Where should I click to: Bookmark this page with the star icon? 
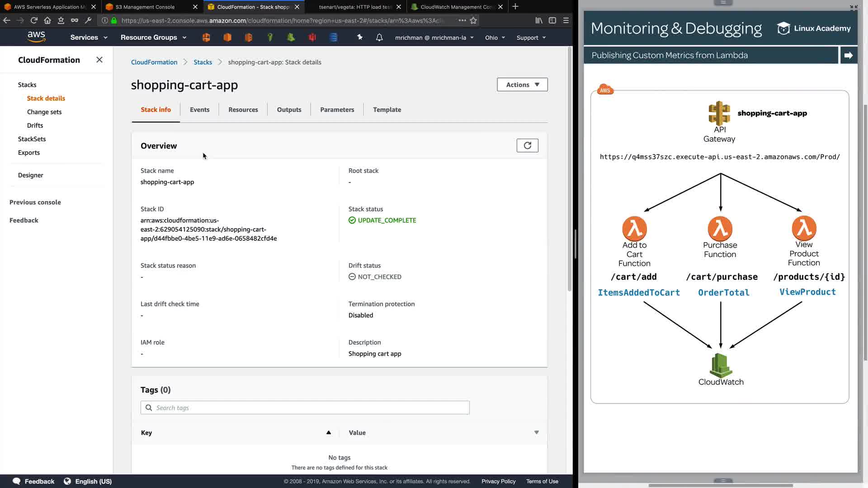tap(473, 20)
